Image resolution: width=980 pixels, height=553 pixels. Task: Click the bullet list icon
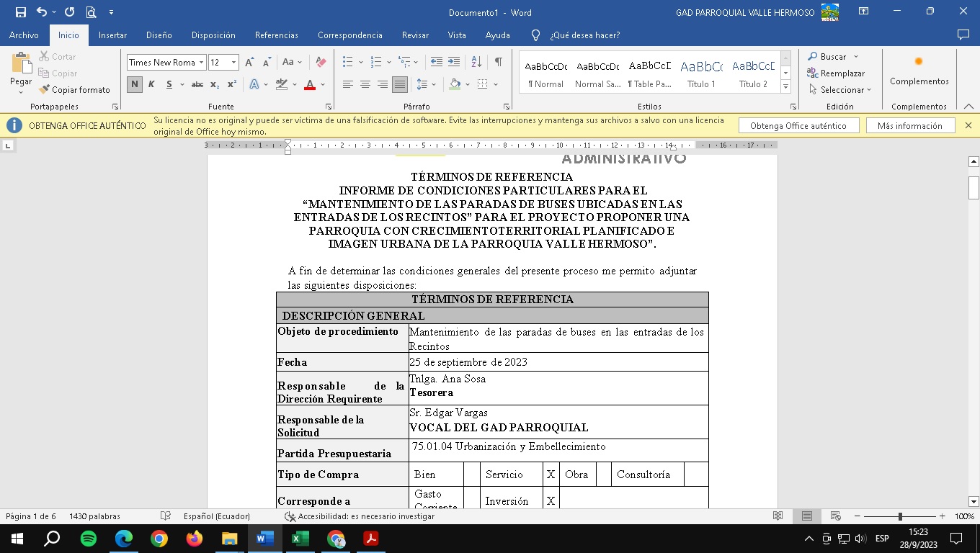348,63
